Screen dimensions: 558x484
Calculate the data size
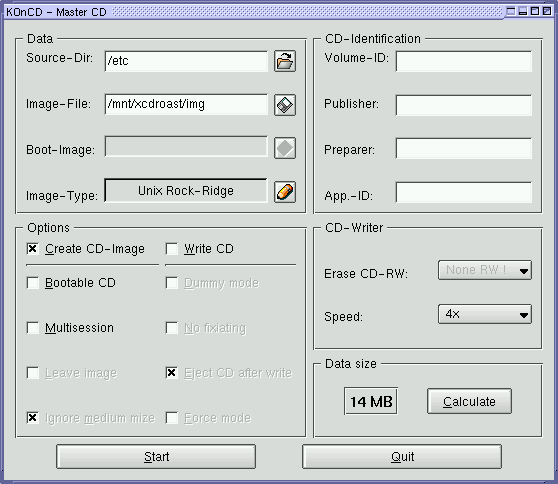469,401
